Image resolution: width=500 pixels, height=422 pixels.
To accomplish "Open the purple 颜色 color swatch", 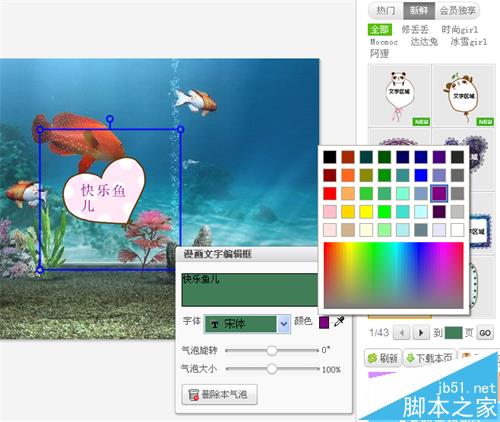I will [324, 322].
